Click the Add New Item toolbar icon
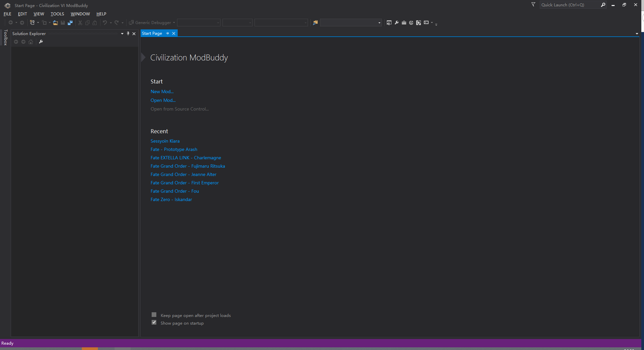The image size is (644, 350). [x=44, y=23]
